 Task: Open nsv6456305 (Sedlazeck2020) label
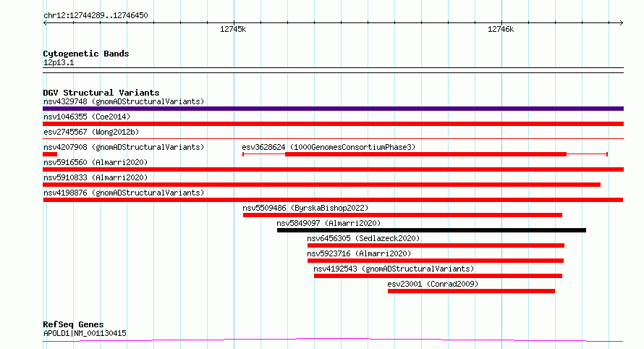tap(363, 238)
